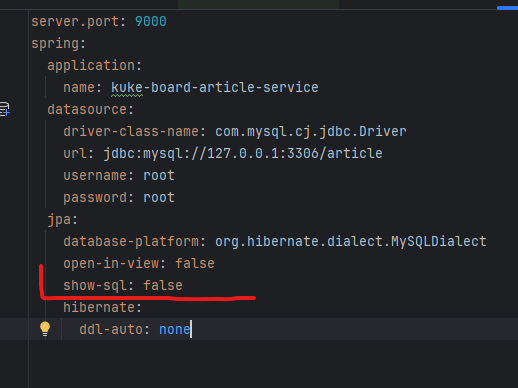The image size is (518, 388).
Task: Click the driver-class-name key
Action: coord(131,131)
